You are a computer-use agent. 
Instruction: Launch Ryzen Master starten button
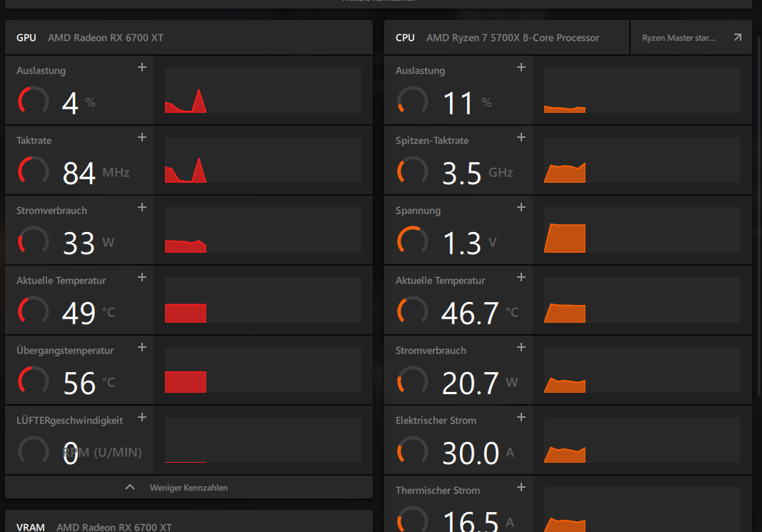tap(691, 37)
